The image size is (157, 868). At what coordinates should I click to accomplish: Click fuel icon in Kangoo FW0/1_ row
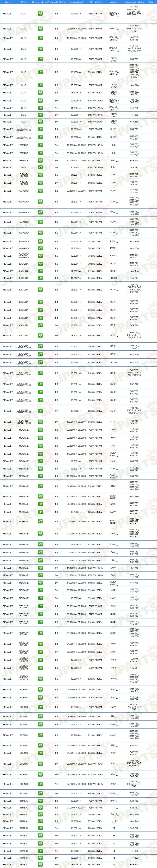(x=40, y=242)
